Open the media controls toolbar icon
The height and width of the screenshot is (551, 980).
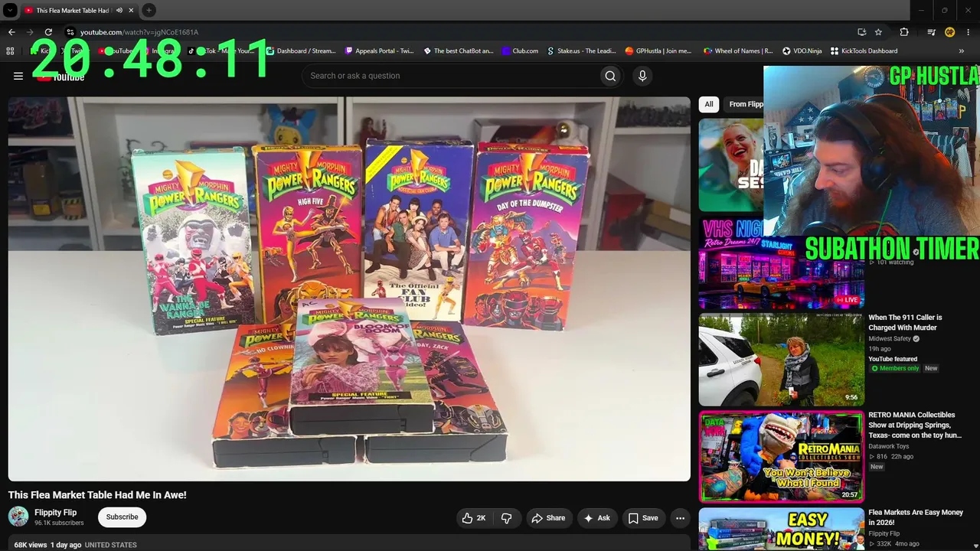pos(931,32)
